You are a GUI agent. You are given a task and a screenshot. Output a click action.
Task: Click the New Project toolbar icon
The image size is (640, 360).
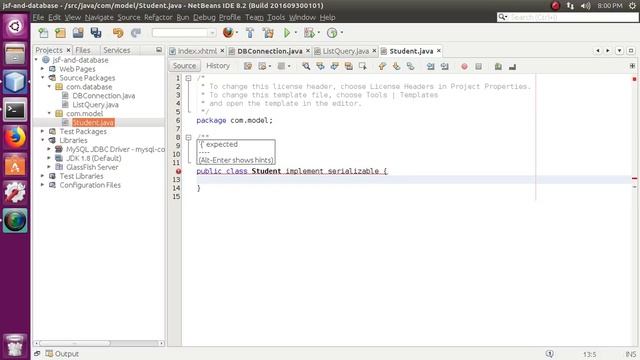(60, 33)
